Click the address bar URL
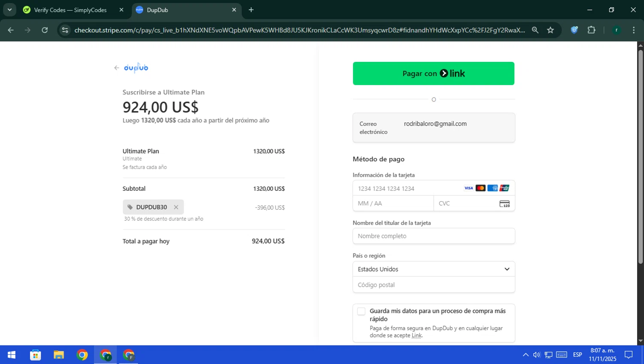The width and height of the screenshot is (644, 364). 299,30
